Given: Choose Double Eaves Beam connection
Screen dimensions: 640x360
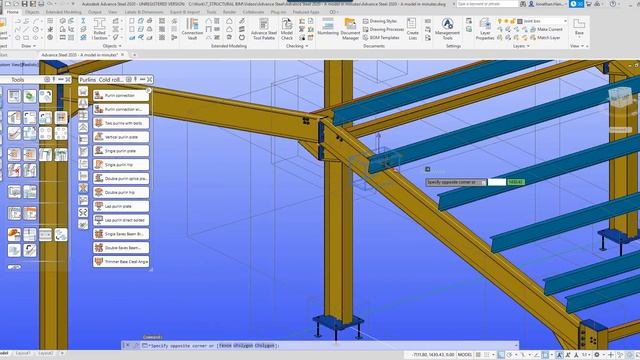Looking at the screenshot, I should [121, 248].
